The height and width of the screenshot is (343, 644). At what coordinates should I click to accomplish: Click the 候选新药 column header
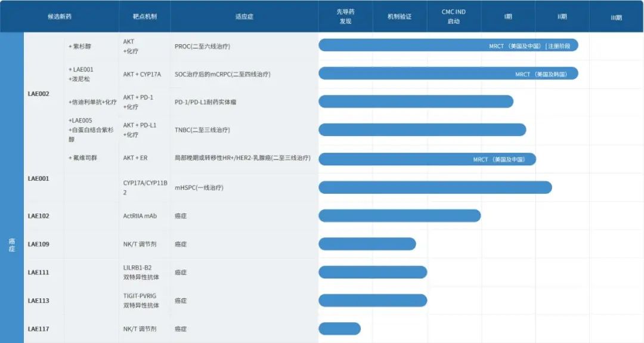click(60, 17)
